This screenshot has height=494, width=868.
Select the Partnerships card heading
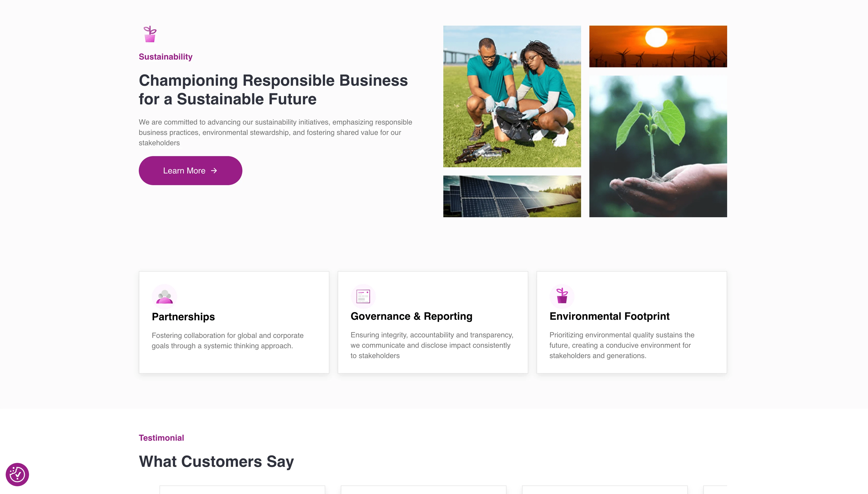tap(183, 317)
